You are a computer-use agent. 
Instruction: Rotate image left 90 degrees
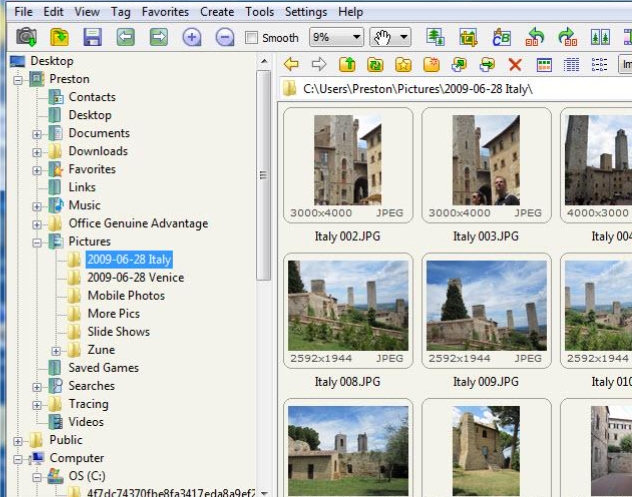[534, 37]
